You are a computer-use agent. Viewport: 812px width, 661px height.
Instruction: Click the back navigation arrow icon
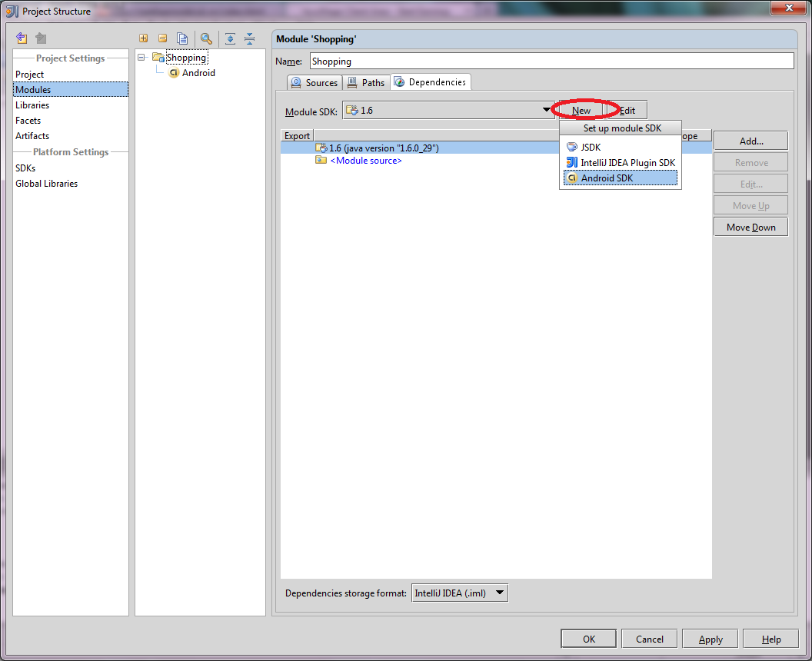[x=22, y=38]
